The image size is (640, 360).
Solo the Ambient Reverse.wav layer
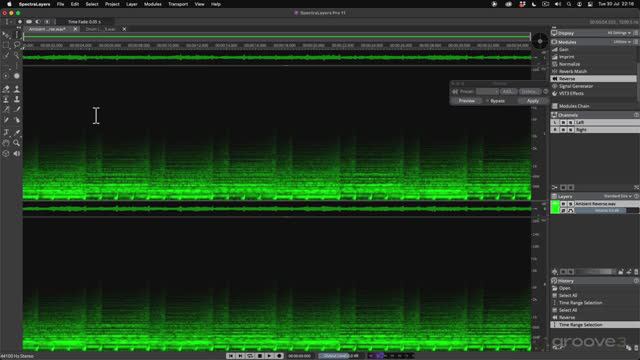570,204
